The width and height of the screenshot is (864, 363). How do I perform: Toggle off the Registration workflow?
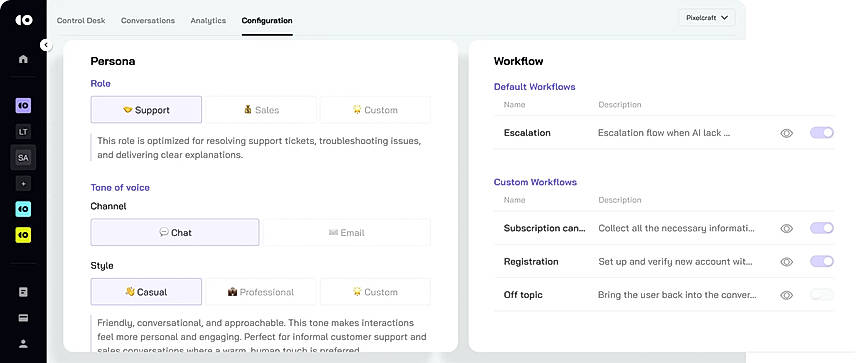[822, 262]
